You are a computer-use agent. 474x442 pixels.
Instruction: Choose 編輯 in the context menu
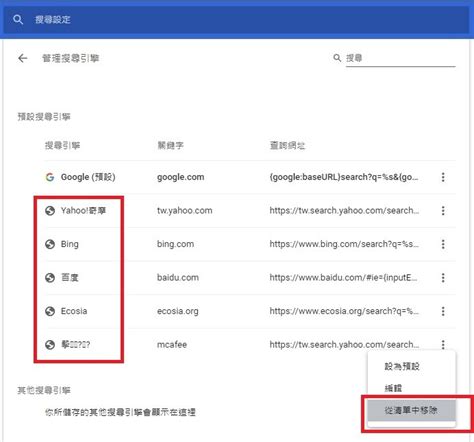(411, 388)
